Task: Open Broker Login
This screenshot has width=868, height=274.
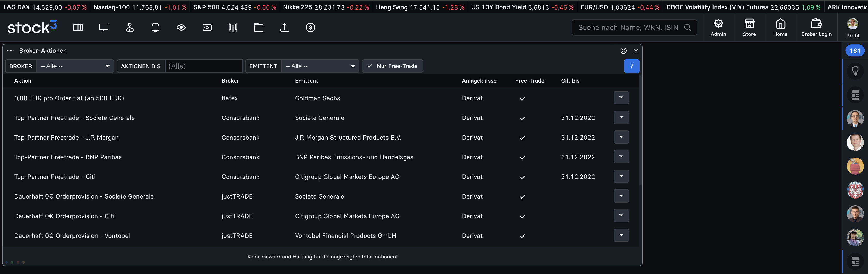Action: [x=816, y=27]
